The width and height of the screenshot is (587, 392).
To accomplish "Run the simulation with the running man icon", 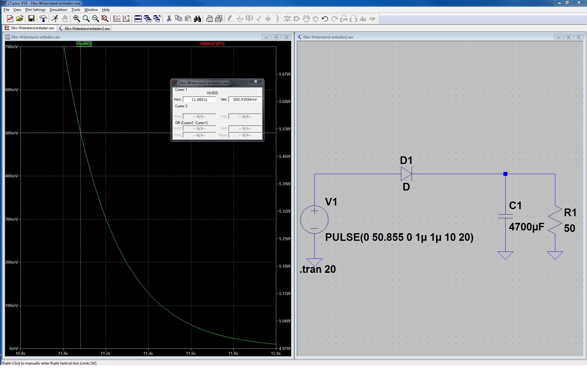I will click(55, 19).
